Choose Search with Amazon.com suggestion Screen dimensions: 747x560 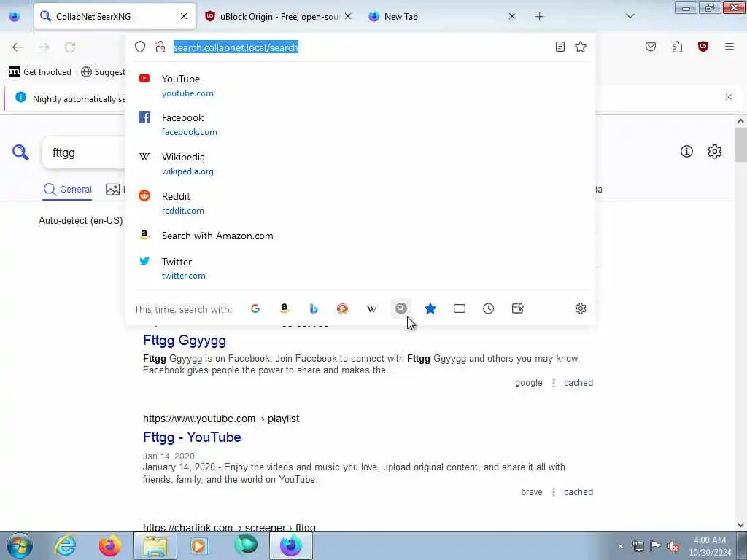point(360,236)
